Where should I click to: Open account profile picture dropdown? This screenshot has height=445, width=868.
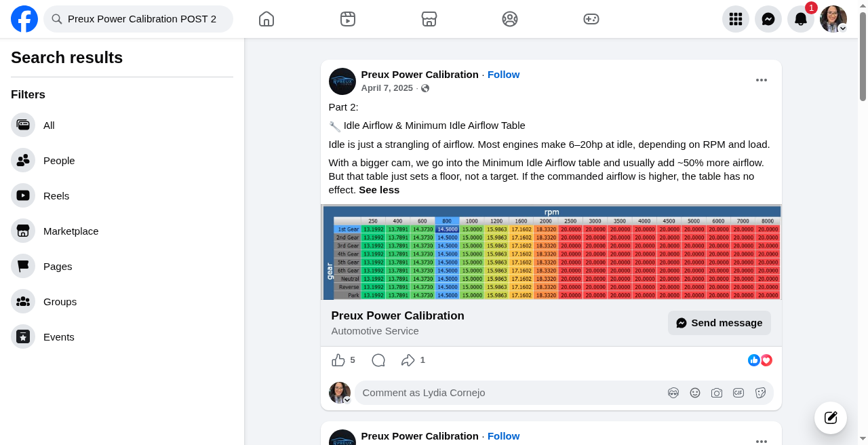pos(833,19)
